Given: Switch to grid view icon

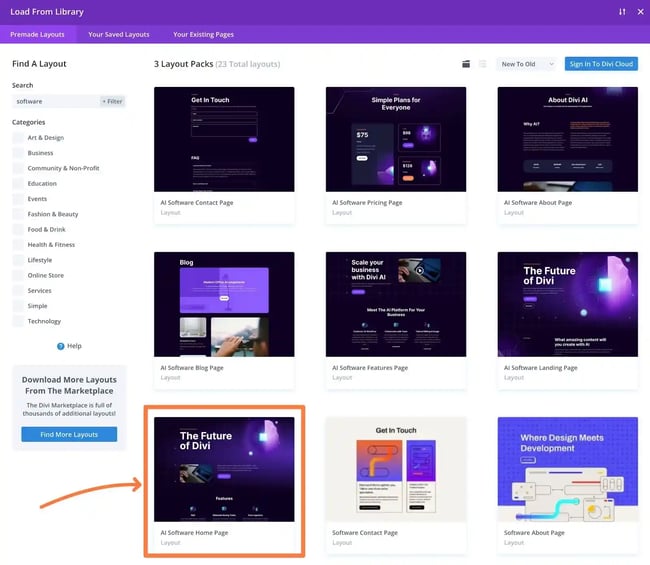Looking at the screenshot, I should click(x=466, y=64).
